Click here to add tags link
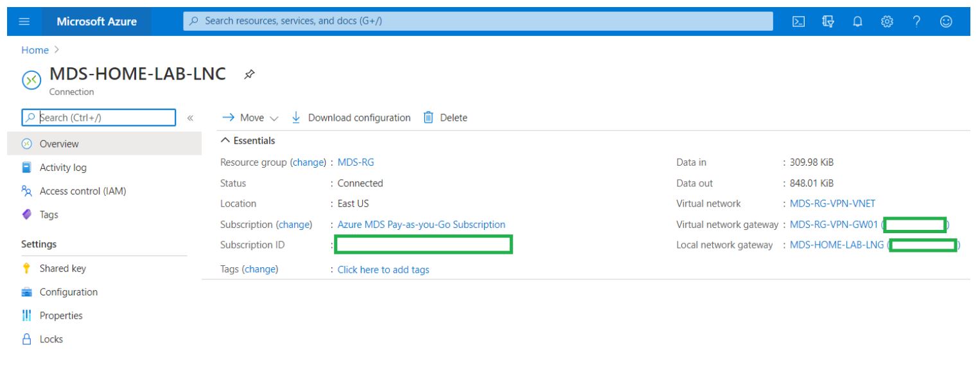Viewport: 980px width, 368px height. 383,270
